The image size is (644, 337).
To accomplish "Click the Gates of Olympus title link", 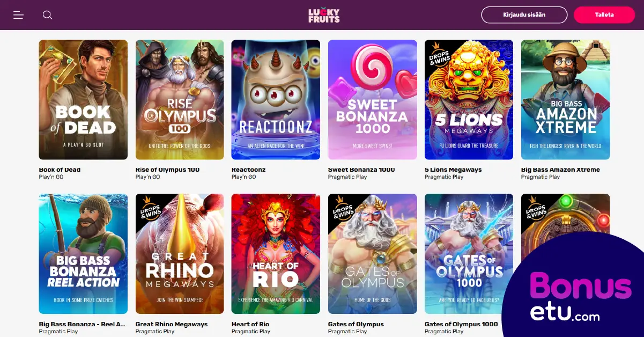I will click(356, 324).
